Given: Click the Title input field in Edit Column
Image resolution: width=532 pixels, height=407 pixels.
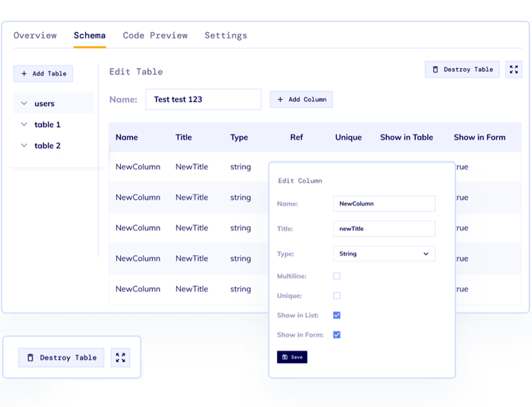Looking at the screenshot, I should (x=384, y=229).
